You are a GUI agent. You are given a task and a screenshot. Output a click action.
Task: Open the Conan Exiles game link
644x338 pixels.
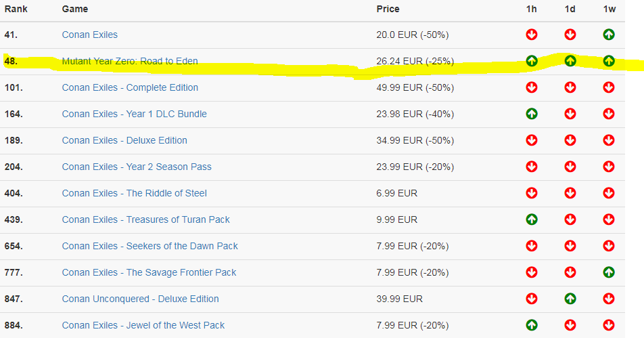coord(89,35)
